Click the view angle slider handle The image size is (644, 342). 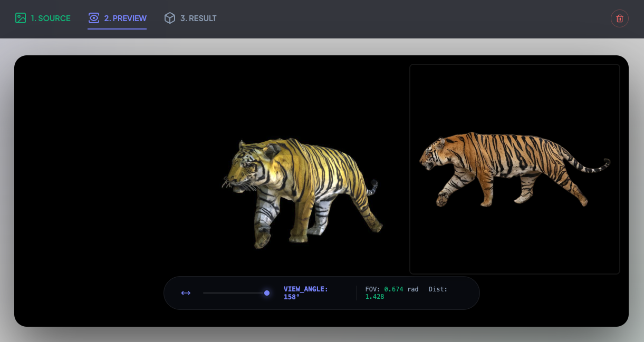click(x=267, y=293)
